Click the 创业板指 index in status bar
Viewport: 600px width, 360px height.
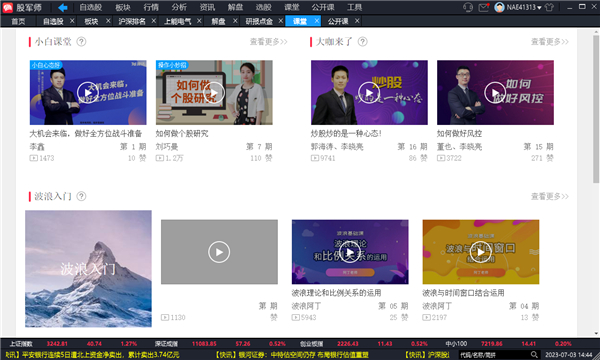(311, 344)
